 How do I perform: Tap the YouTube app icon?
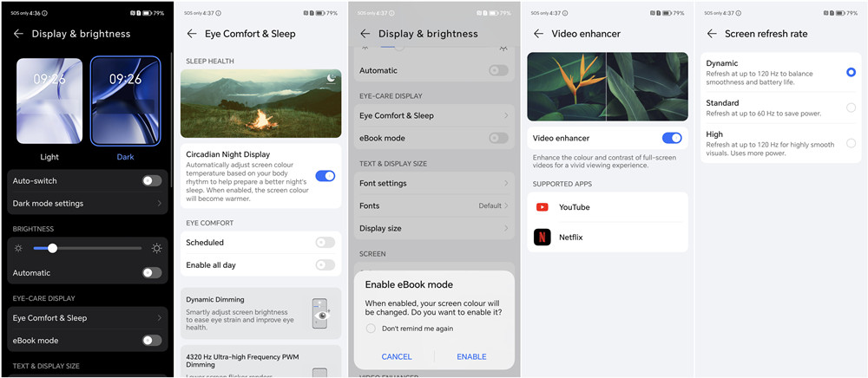tap(542, 207)
